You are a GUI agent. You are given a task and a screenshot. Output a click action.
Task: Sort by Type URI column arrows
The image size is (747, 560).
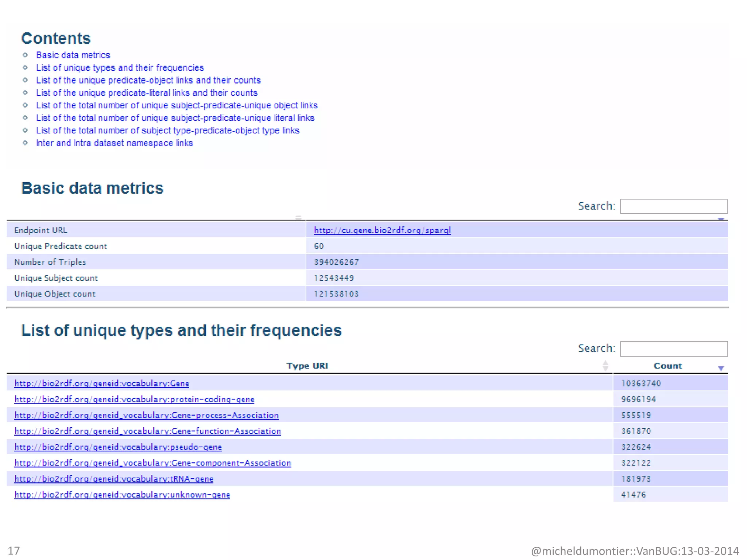(x=605, y=365)
